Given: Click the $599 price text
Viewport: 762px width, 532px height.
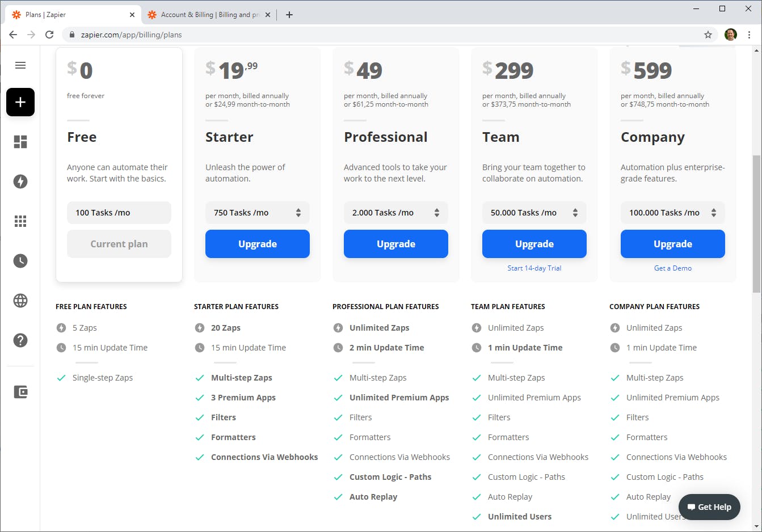Looking at the screenshot, I should (x=646, y=70).
